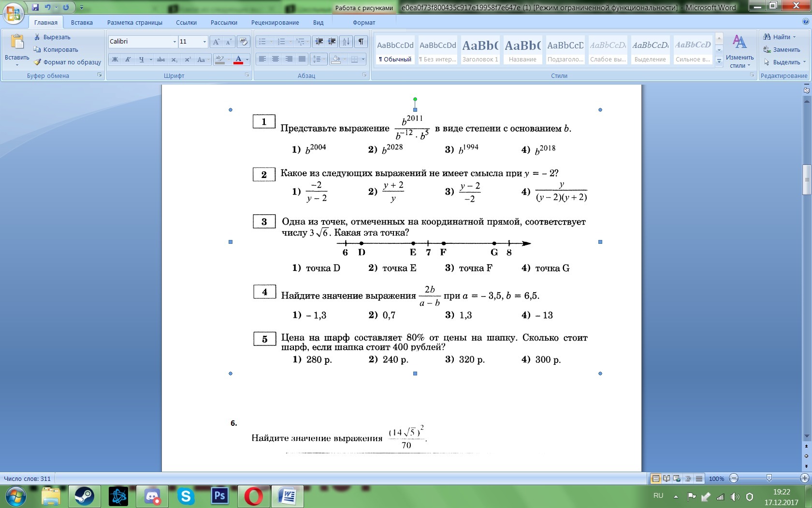Switch to Full Screen Reading view

pyautogui.click(x=667, y=478)
